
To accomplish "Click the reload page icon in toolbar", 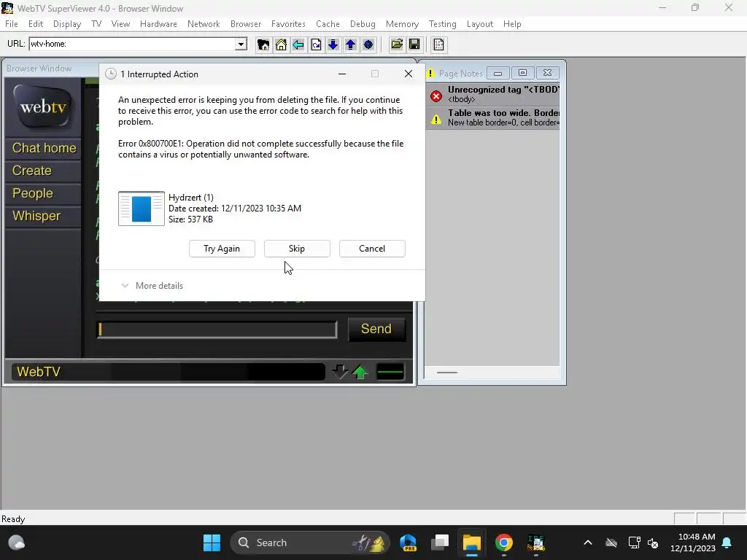I will [x=316, y=44].
